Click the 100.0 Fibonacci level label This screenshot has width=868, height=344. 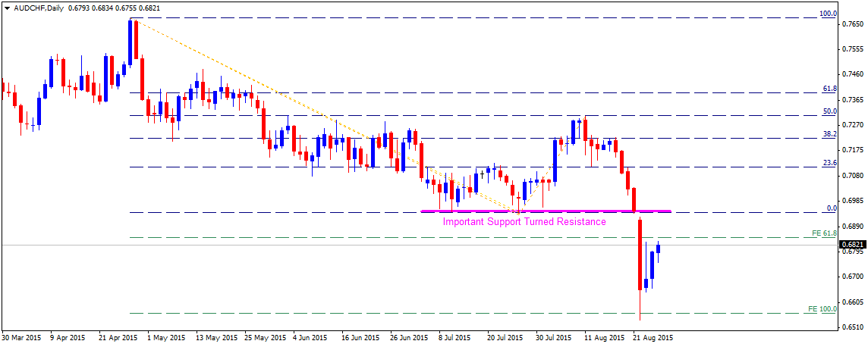pyautogui.click(x=828, y=14)
